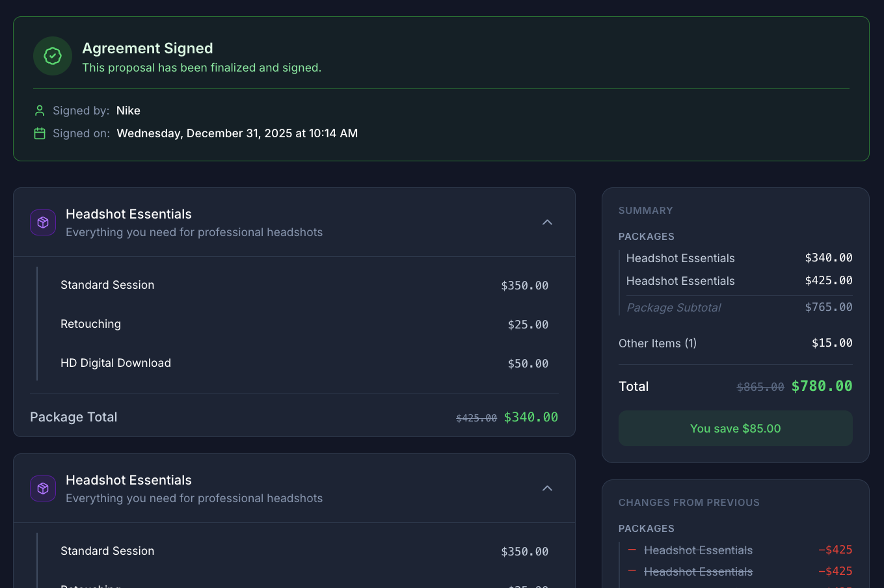Click the $350.00 Standard Session in first package
This screenshot has width=884, height=588.
[x=524, y=286]
